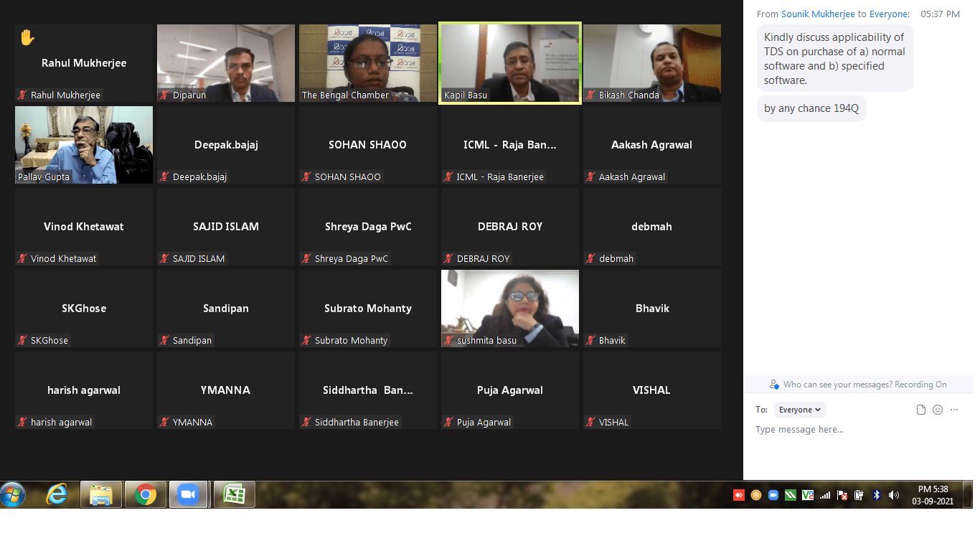Viewport: 980px width, 551px height.
Task: Click the Shreya Daga PwC participant tile
Action: (368, 227)
